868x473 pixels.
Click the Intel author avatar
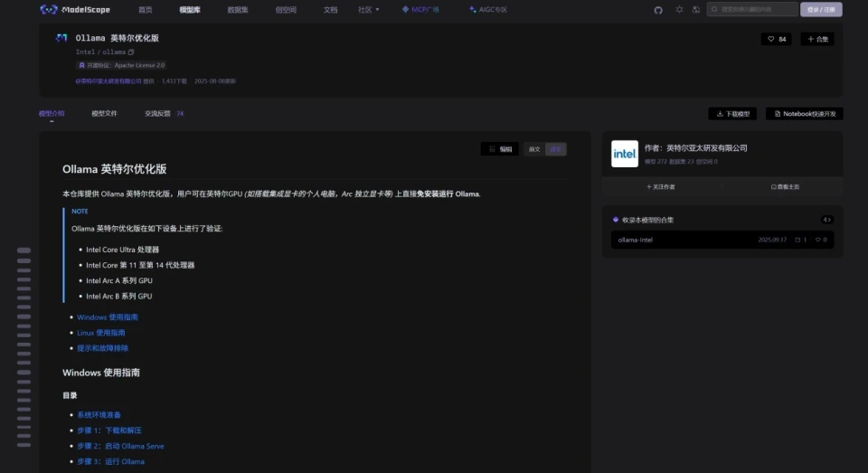click(x=625, y=154)
